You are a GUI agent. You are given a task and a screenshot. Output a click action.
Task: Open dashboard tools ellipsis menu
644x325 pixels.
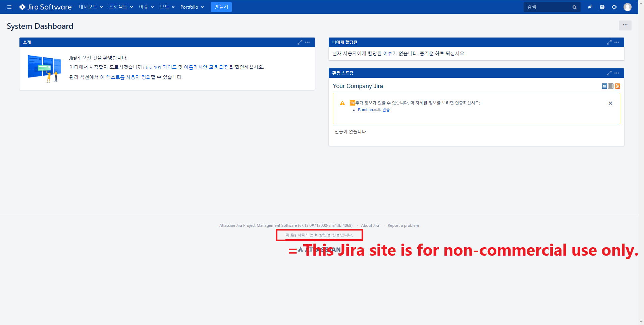[x=625, y=25]
